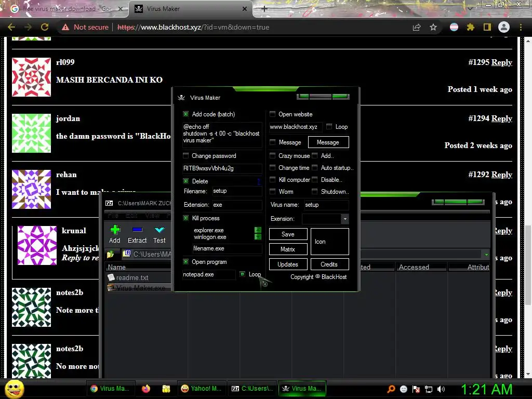Viewport: 532px width, 399px height.
Task: Click the Reply link for post #1292
Action: (501, 175)
